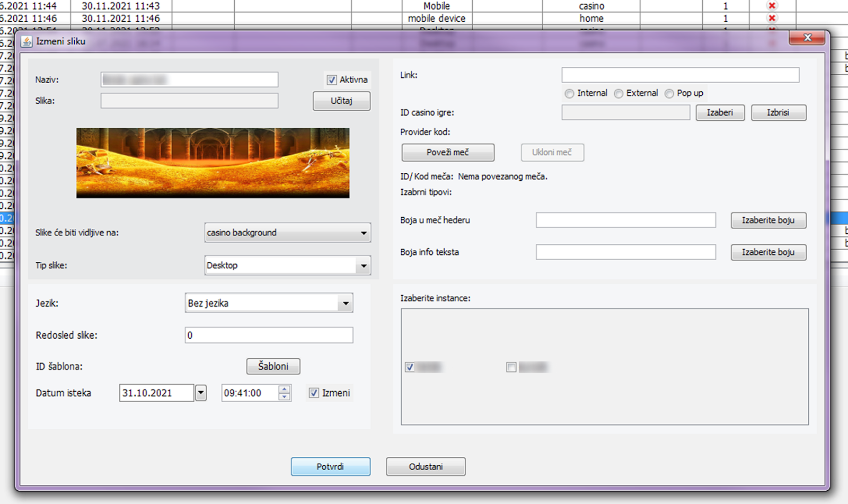848x504 pixels.
Task: Click the Učitaj button
Action: click(341, 101)
